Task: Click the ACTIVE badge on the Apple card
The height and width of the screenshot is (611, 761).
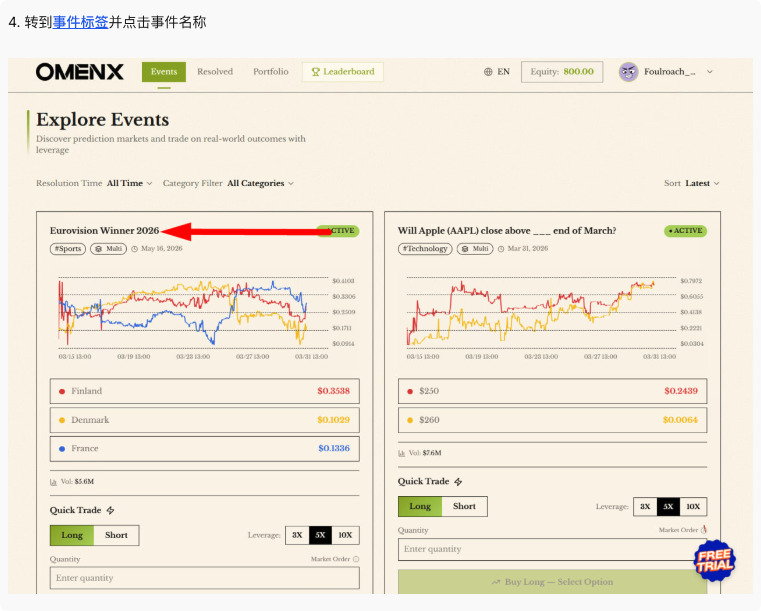Action: (x=685, y=231)
